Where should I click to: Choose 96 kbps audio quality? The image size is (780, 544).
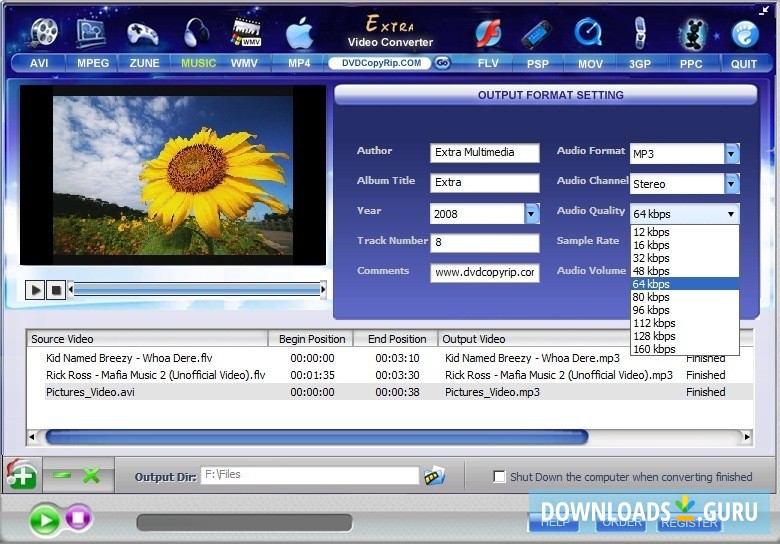coord(684,310)
